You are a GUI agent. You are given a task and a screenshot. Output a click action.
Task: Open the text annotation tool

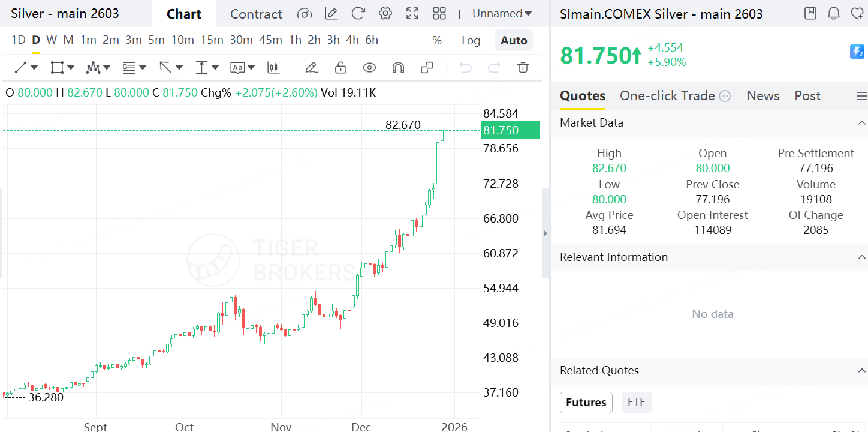(x=237, y=68)
